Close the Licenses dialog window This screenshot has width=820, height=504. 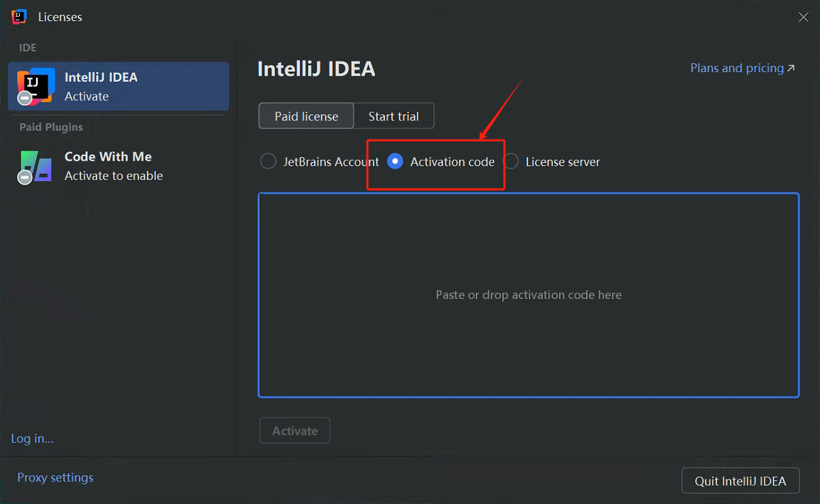804,17
